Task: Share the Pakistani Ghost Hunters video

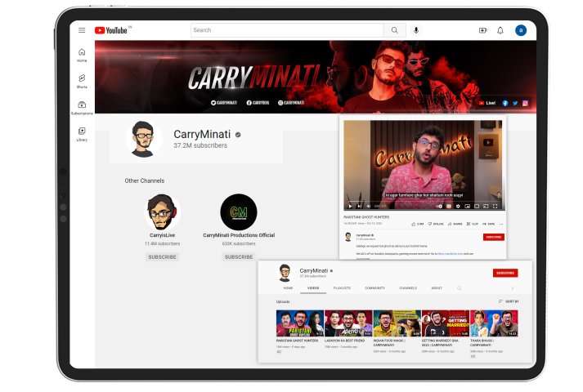Action: tap(455, 224)
